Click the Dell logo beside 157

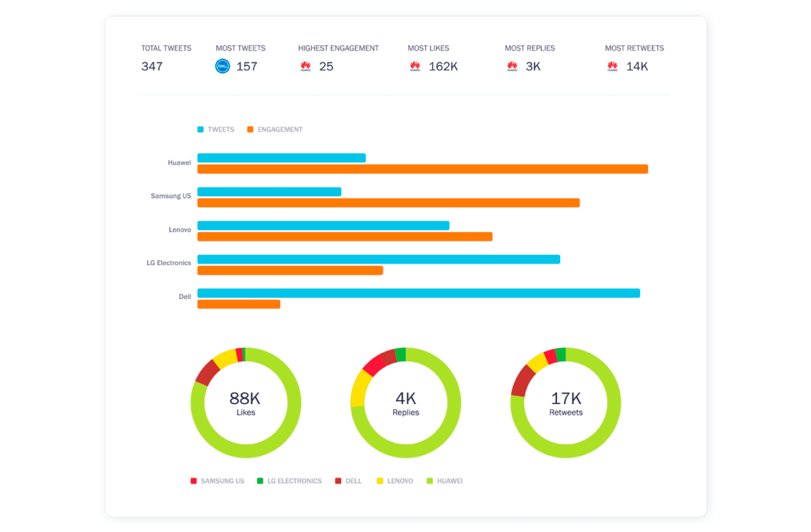point(223,66)
